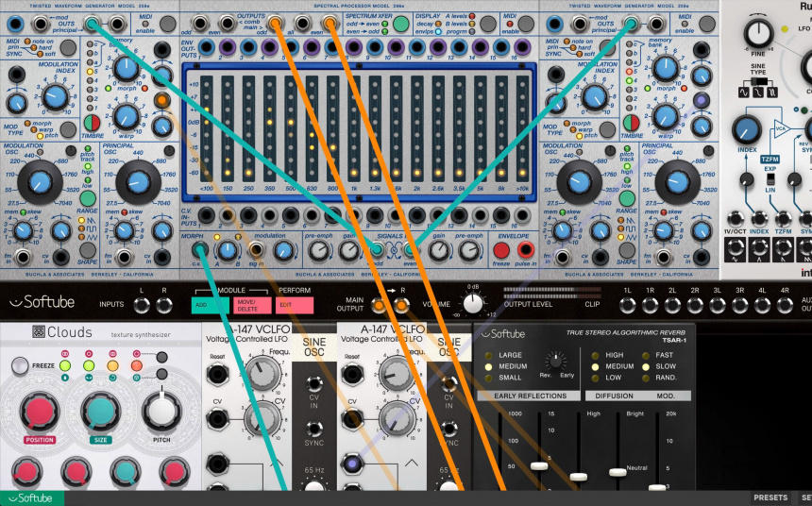The height and width of the screenshot is (506, 812).
Task: Click the Reset jack on first A-147 VCLFO
Action: pos(217,374)
